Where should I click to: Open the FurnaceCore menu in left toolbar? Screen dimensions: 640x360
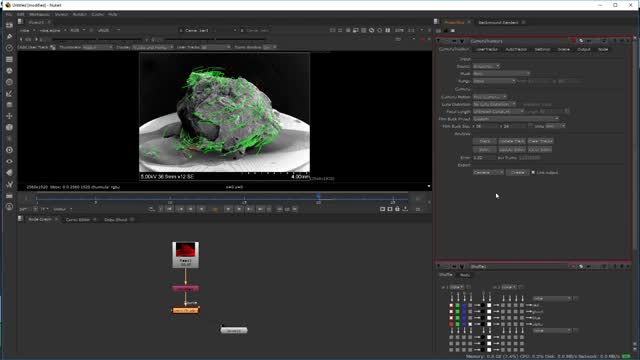tap(9, 207)
